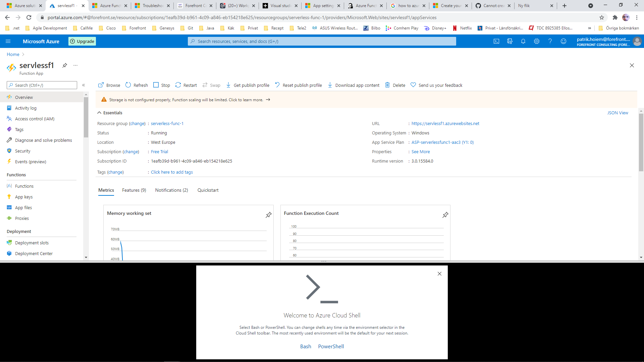Image resolution: width=644 pixels, height=362 pixels.
Task: Open Cloud Shell from the top bar
Action: pyautogui.click(x=496, y=41)
